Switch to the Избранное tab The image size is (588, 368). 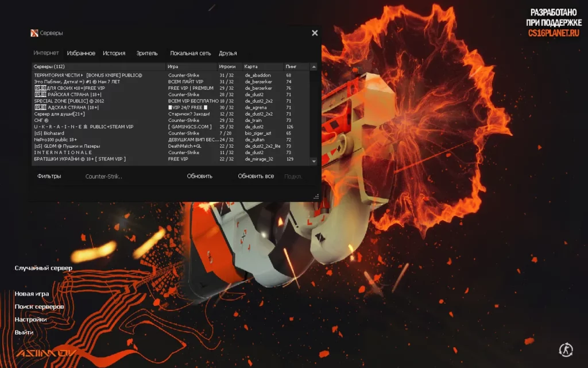point(81,53)
